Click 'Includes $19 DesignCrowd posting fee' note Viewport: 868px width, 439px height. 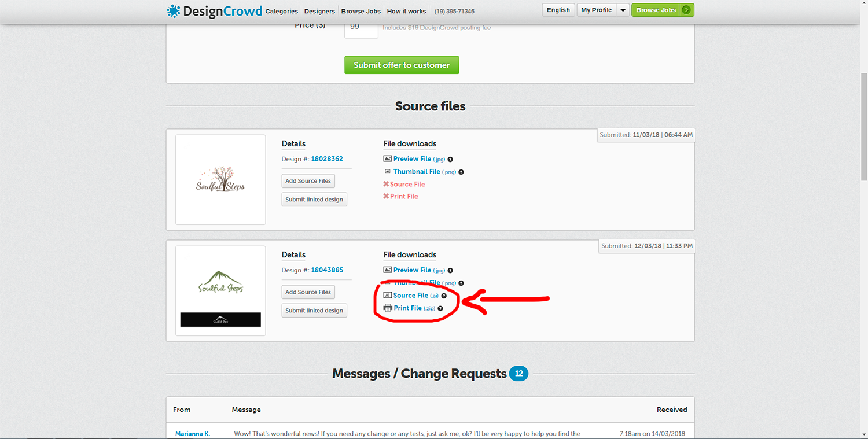pyautogui.click(x=436, y=28)
